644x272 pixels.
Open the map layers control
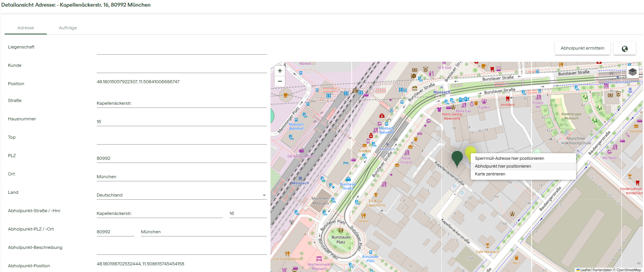tap(633, 72)
